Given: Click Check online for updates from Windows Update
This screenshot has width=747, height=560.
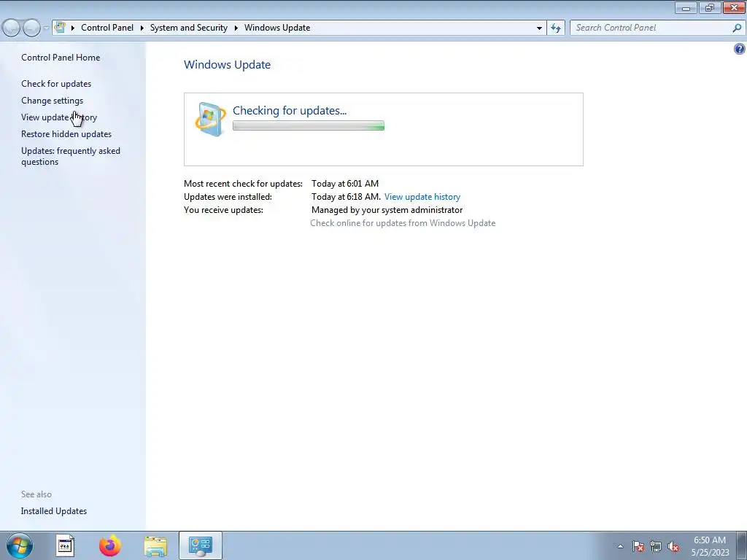Looking at the screenshot, I should tap(403, 223).
